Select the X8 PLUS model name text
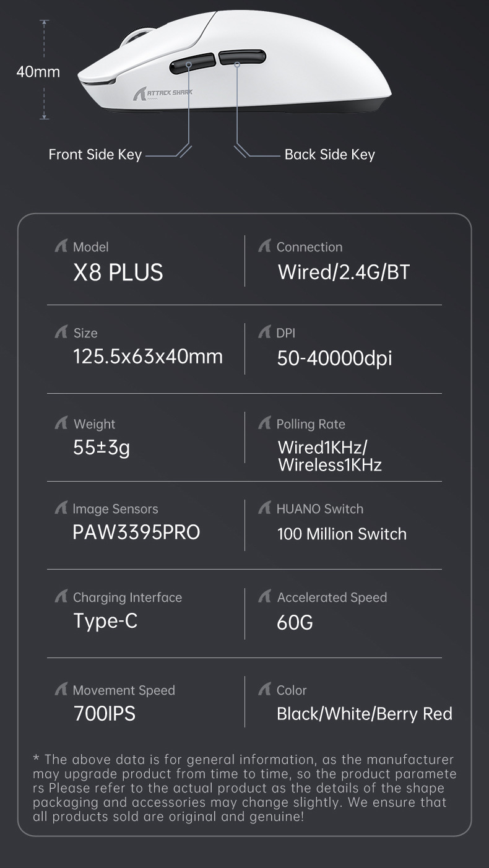The image size is (489, 868). coord(118,273)
